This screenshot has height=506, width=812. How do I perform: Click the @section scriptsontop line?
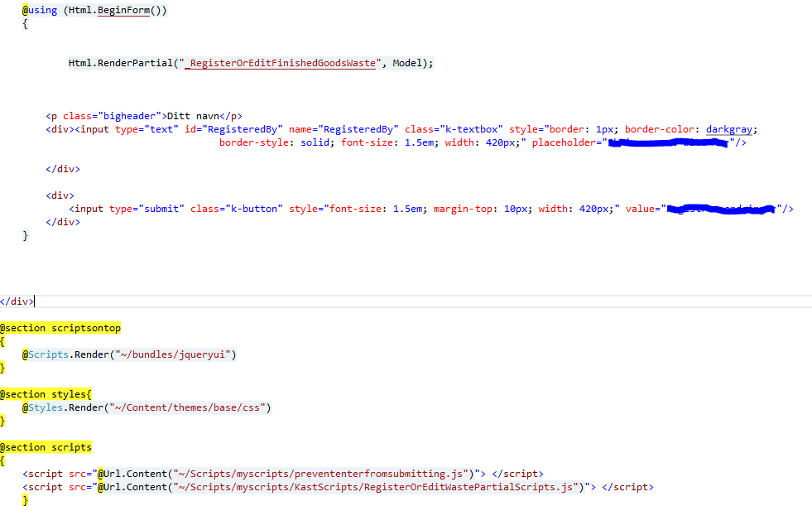(60, 328)
